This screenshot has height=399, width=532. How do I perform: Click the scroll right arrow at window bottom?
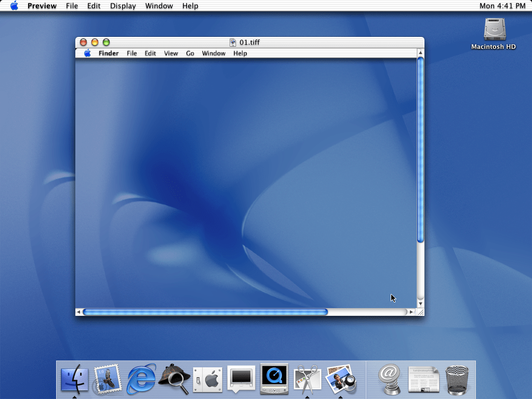coord(411,312)
